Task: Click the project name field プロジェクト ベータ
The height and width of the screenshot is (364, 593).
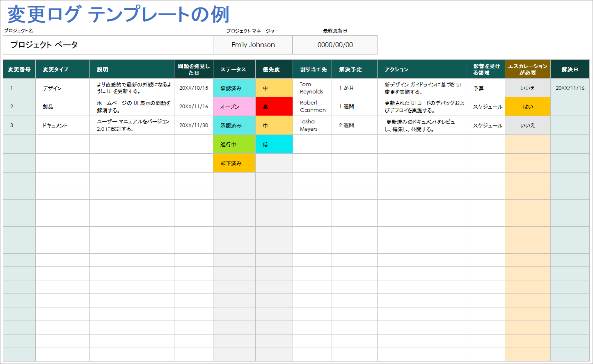Action: point(108,45)
